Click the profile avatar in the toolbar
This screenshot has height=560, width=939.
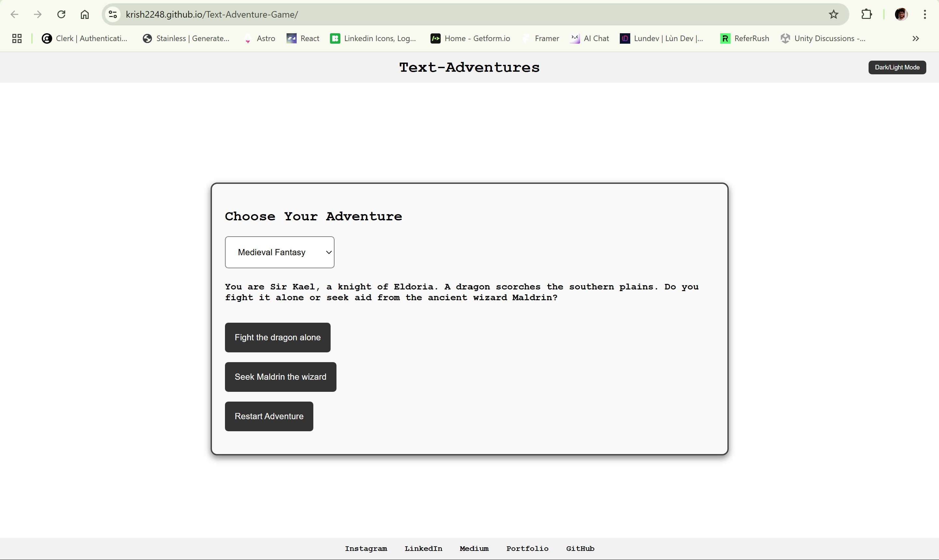(901, 14)
